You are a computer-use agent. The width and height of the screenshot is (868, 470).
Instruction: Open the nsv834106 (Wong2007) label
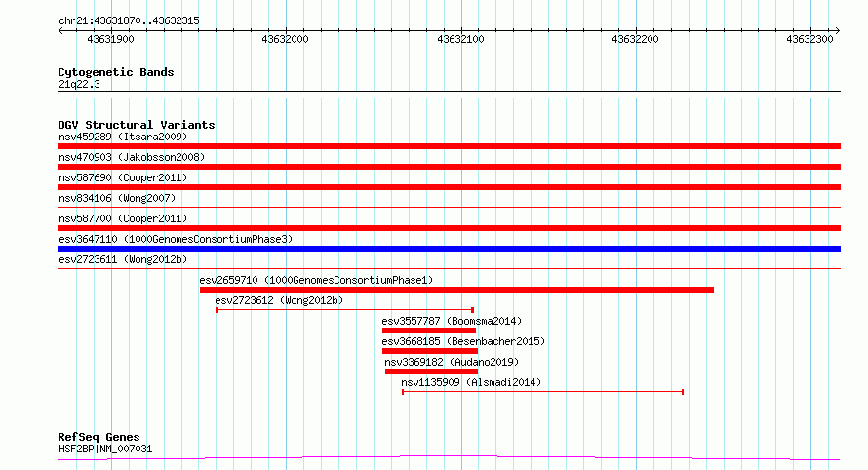(x=117, y=198)
